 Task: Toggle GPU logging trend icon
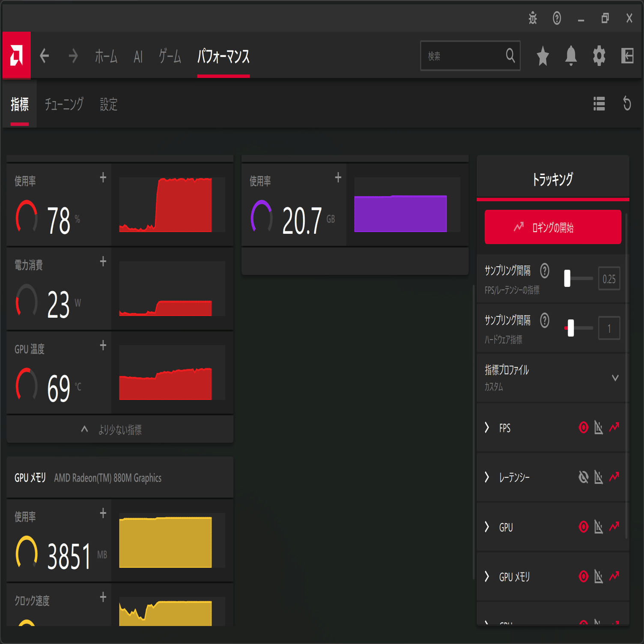(x=614, y=526)
